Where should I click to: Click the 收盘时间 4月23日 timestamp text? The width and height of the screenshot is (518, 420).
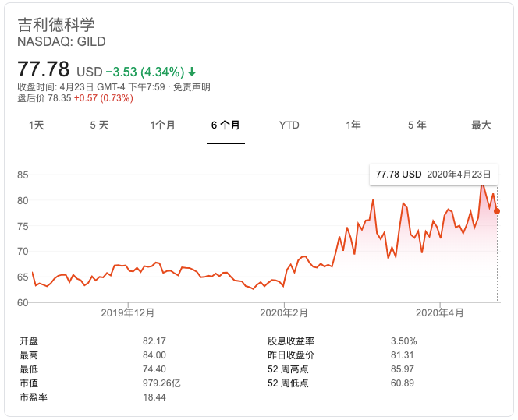pos(90,87)
